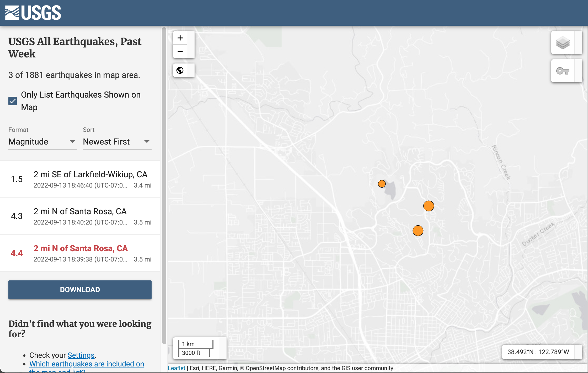This screenshot has height=373, width=588.
Task: Open Which earthquakes are included link
Action: click(87, 364)
